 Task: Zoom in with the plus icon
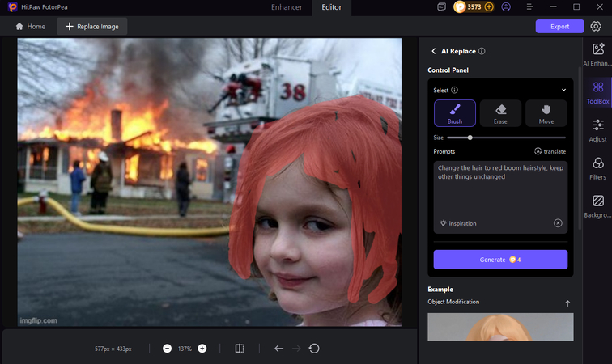pos(202,348)
